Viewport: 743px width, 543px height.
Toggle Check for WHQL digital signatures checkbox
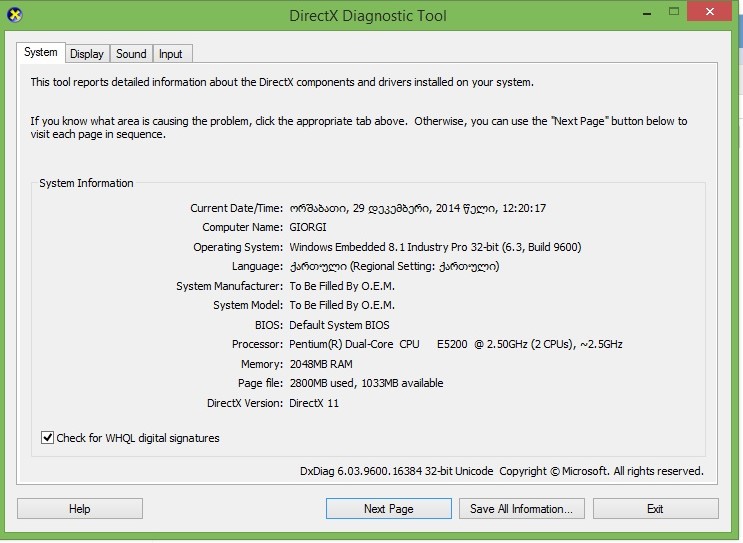[x=47, y=438]
